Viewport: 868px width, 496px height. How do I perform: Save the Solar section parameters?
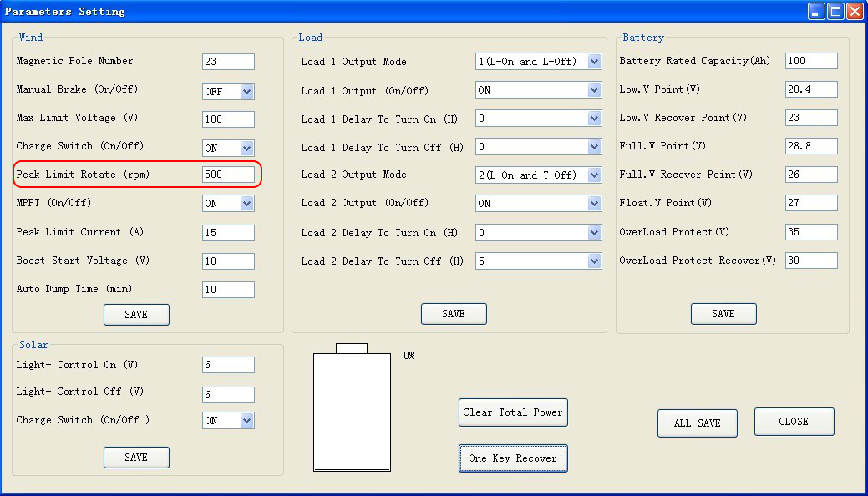[x=136, y=458]
